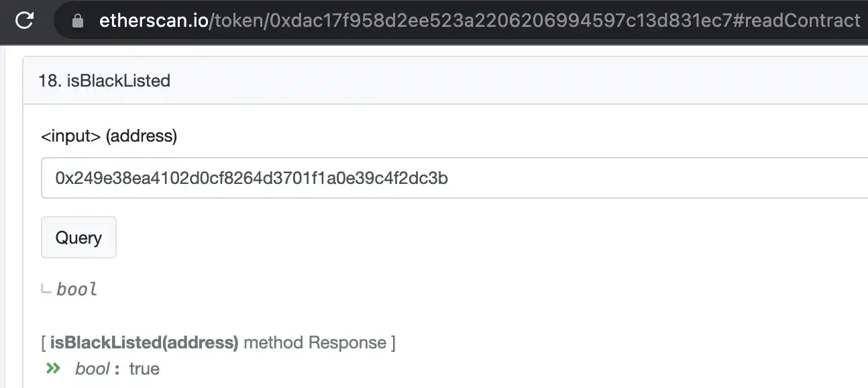The image size is (868, 388).
Task: Open site info via the lock icon
Action: (78, 21)
